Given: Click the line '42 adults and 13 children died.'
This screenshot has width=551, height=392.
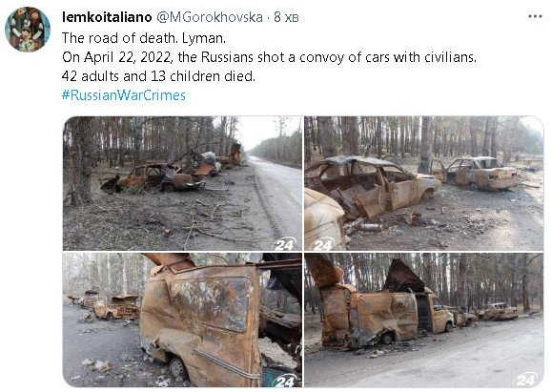Looking at the screenshot, I should pyautogui.click(x=158, y=76).
